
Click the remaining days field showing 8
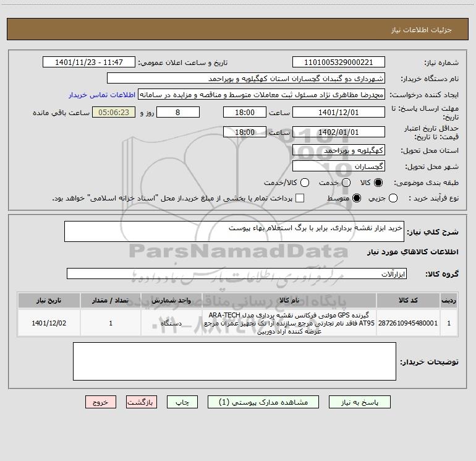(x=178, y=112)
